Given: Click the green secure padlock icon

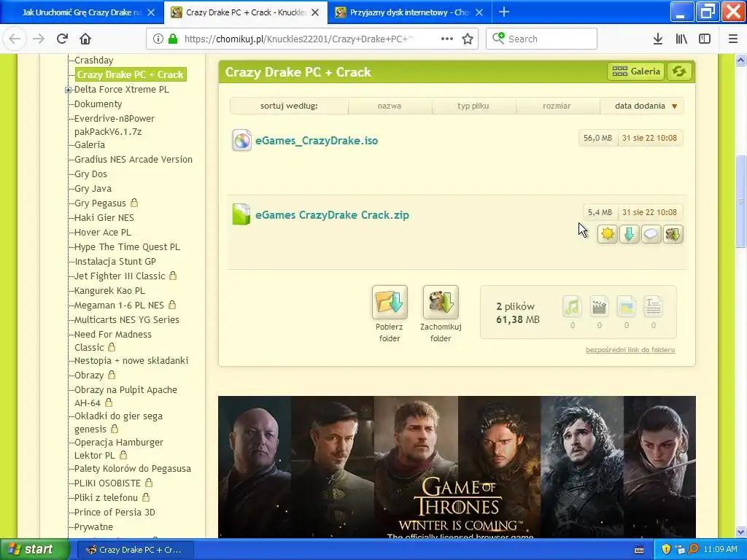Looking at the screenshot, I should [173, 39].
